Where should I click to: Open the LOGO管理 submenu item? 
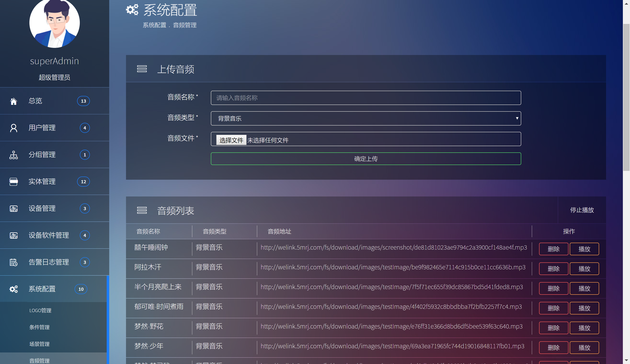click(40, 310)
